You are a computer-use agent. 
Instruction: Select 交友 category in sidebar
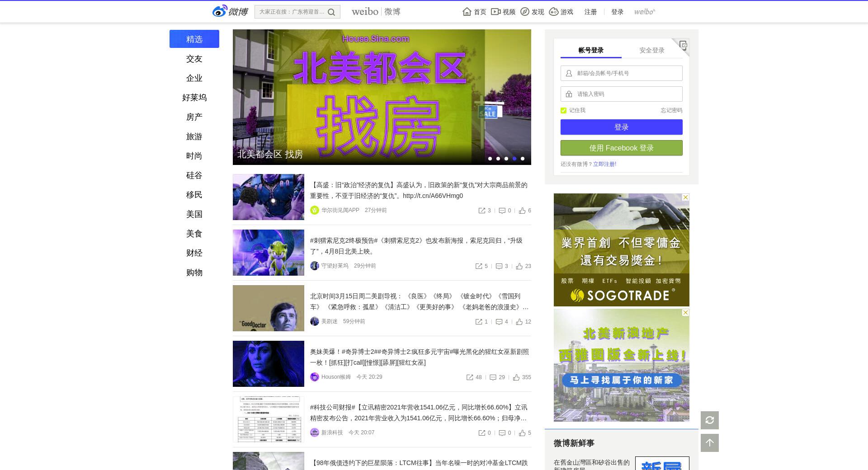point(194,59)
